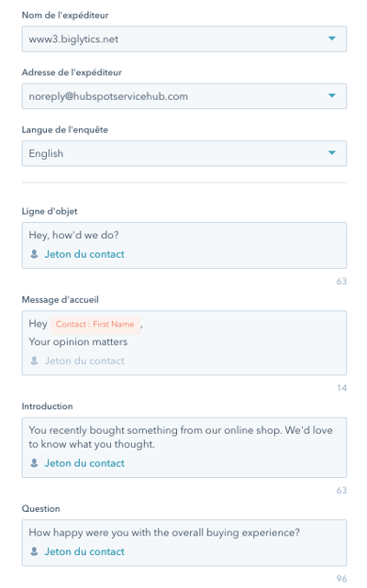Expand the Adresse de l'expéditeur dropdown arrow
Image resolution: width=367 pixels, height=588 pixels.
(x=332, y=96)
